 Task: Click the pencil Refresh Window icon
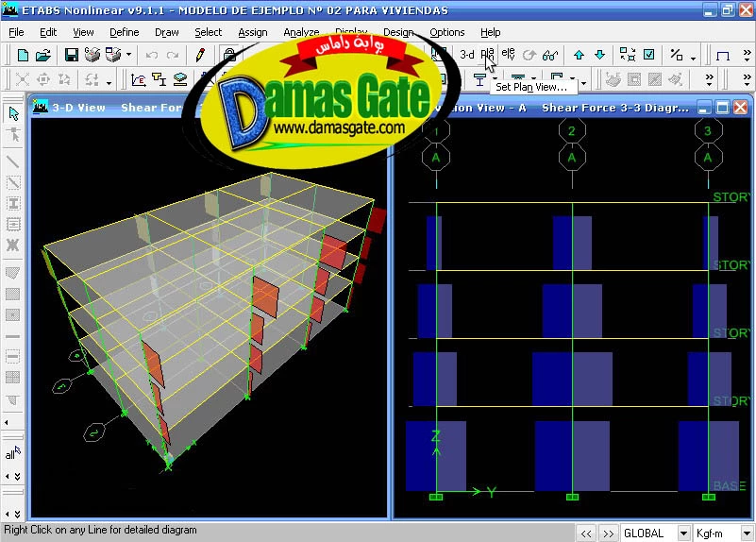[200, 55]
